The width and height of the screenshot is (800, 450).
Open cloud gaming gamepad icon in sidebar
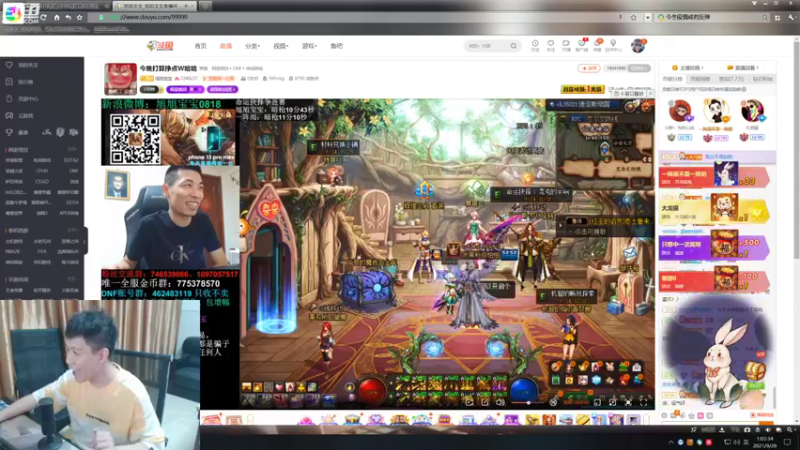[x=9, y=115]
